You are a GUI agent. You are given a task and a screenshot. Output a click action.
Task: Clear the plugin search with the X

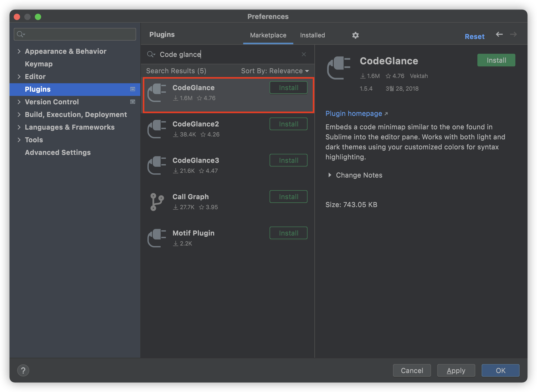click(304, 54)
